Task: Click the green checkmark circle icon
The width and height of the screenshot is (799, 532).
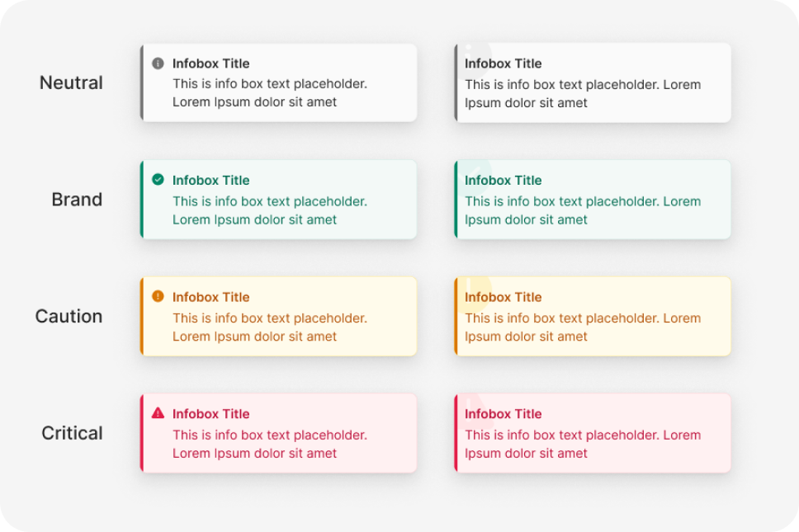Action: (158, 180)
